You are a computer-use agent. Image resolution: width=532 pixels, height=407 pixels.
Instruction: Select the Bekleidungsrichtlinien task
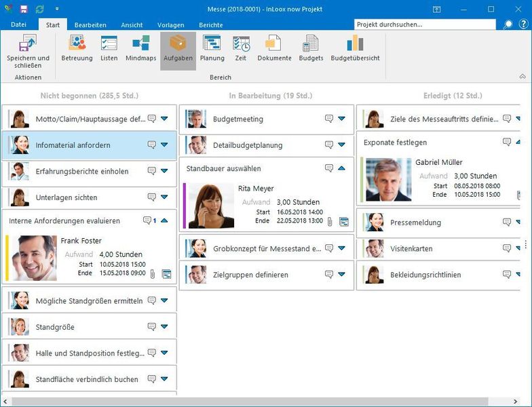(438, 274)
